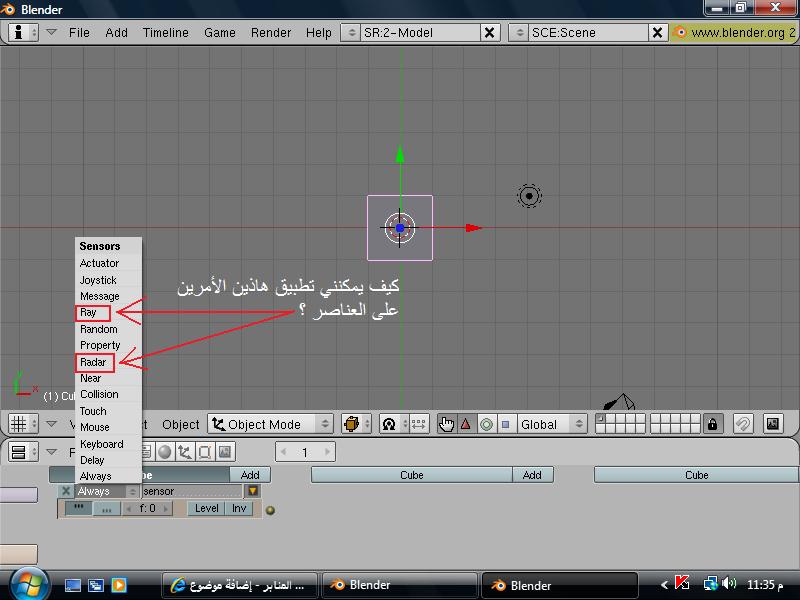Open the Windows Start orb
This screenshot has height=600, width=800.
point(29,585)
